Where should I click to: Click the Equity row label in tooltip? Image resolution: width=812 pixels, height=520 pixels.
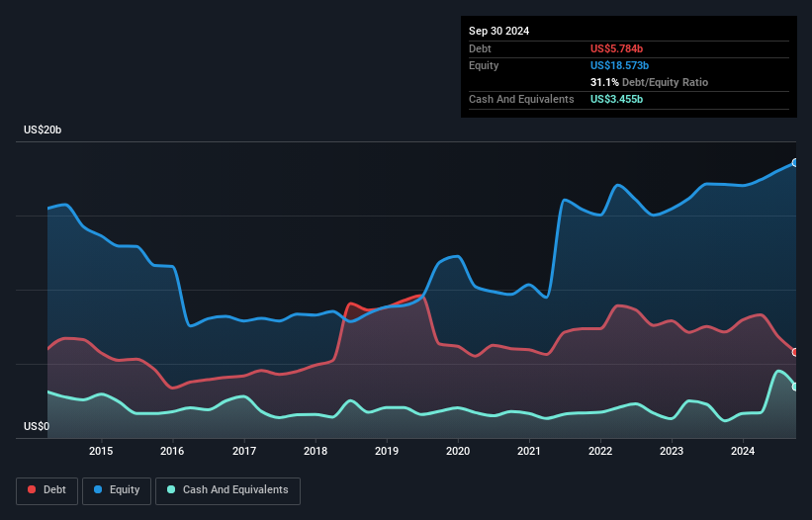pos(484,65)
